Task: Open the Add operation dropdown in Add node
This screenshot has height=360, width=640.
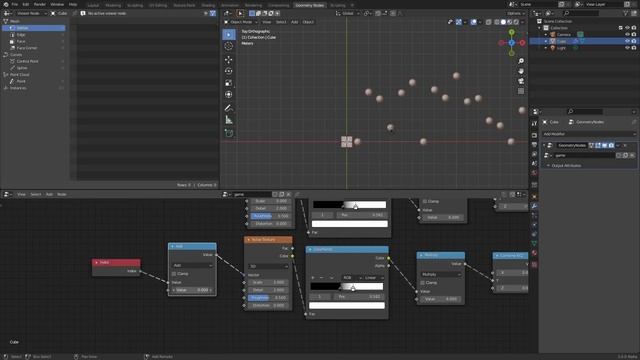Action: pos(193,265)
